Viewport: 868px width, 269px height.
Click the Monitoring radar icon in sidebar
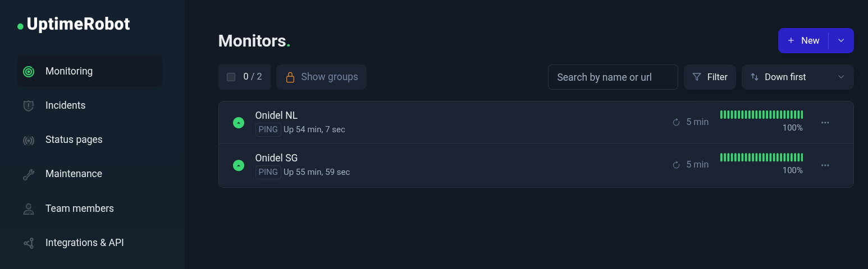click(29, 72)
